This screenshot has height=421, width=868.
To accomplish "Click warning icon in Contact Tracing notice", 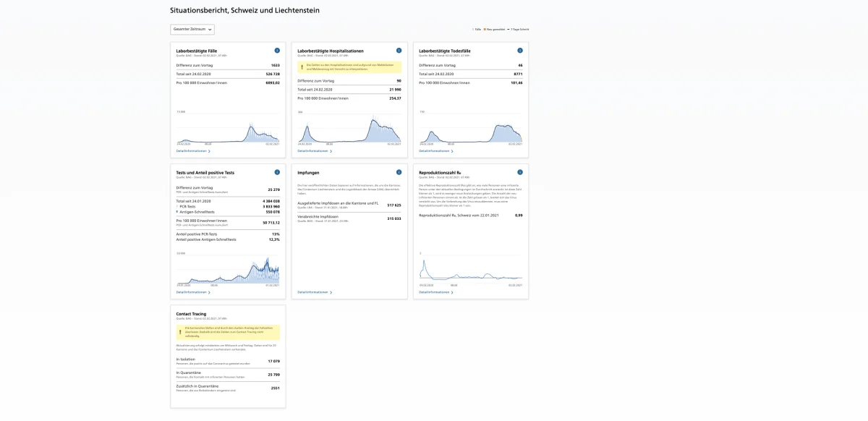I will pyautogui.click(x=180, y=332).
